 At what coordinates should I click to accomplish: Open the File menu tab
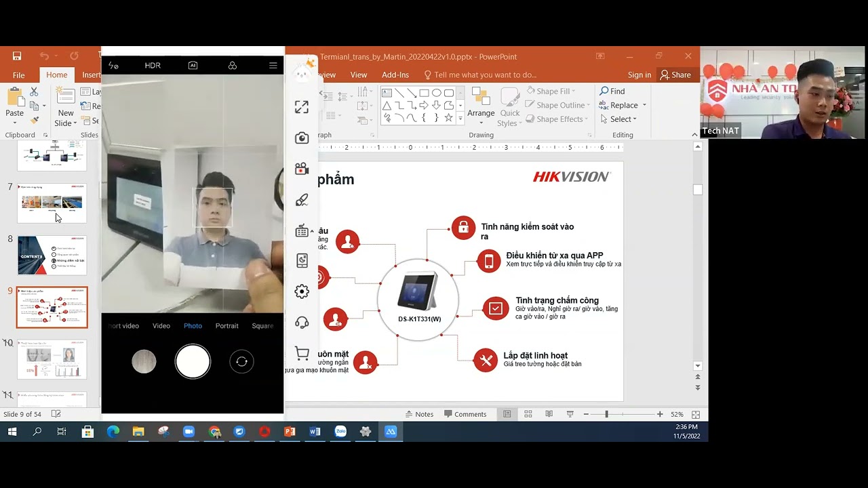[18, 75]
